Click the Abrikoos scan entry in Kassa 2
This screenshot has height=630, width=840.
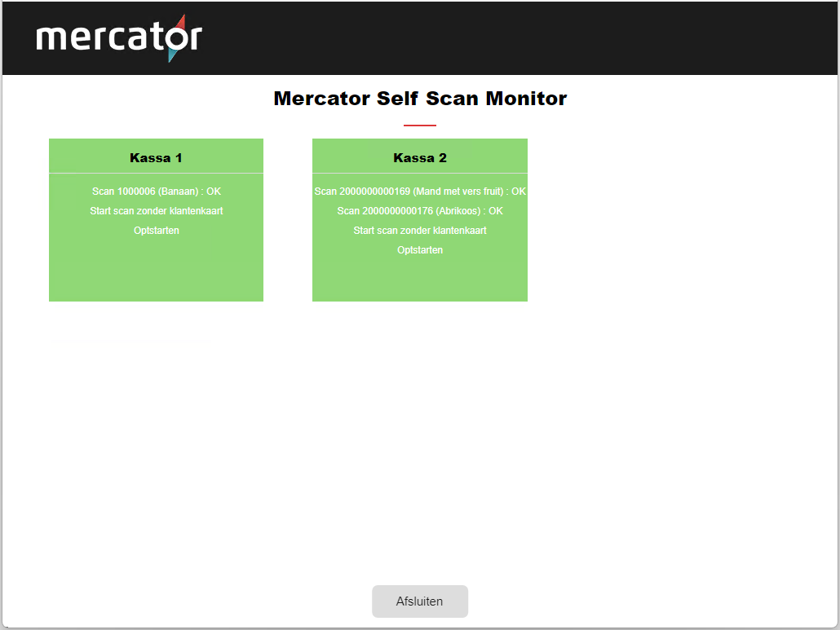pos(420,211)
